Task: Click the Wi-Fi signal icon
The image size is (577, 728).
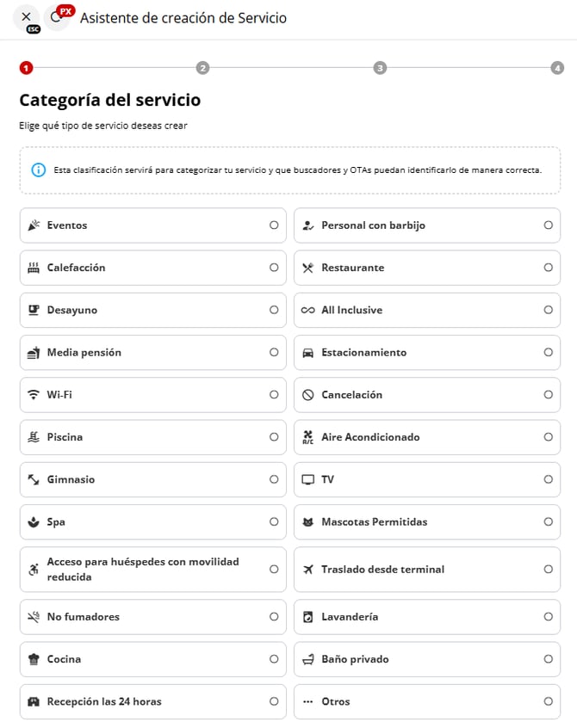Action: [x=34, y=395]
